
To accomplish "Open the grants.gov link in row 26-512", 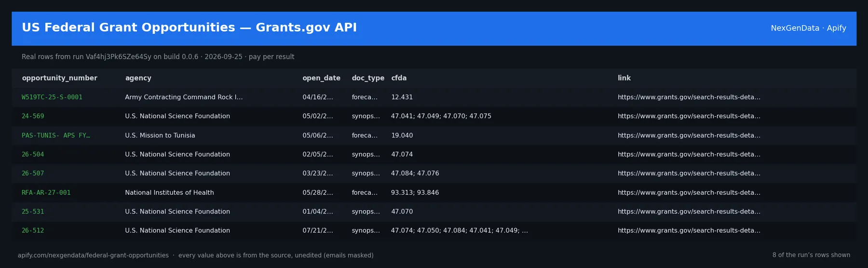I will pos(689,231).
